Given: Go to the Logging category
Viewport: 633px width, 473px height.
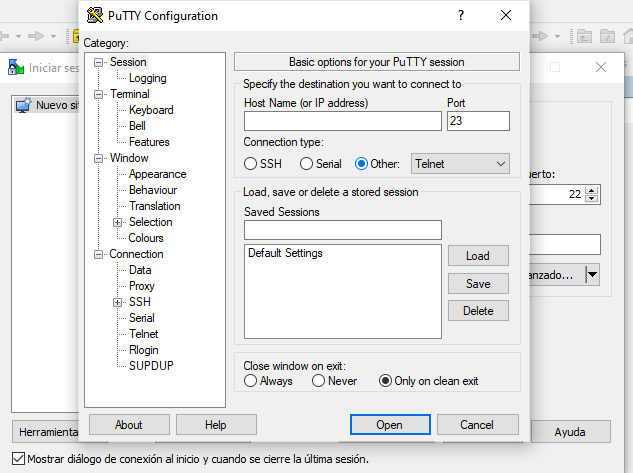Looking at the screenshot, I should [147, 78].
